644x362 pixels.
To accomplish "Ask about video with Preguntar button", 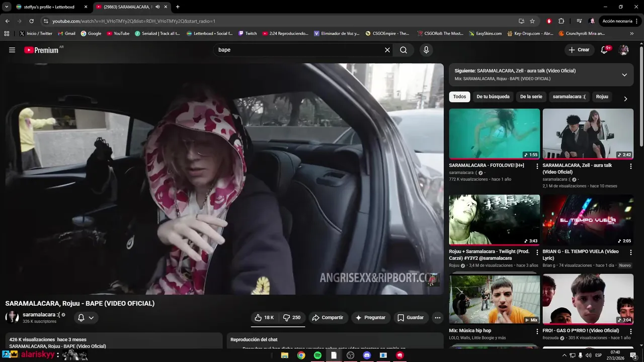I will click(370, 318).
